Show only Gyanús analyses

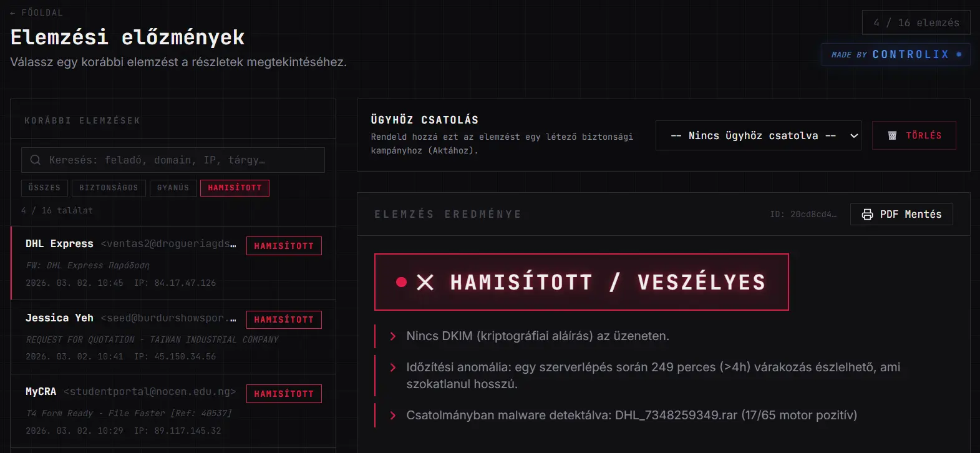coord(173,188)
